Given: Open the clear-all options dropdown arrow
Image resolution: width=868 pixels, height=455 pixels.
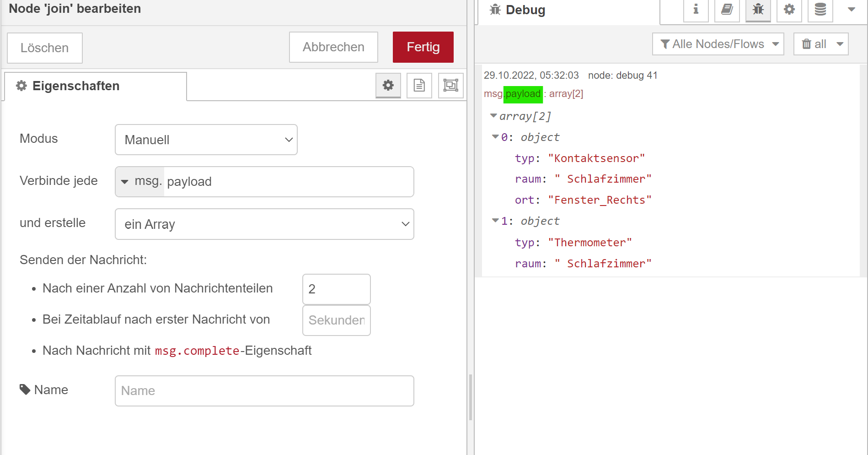Looking at the screenshot, I should point(840,44).
